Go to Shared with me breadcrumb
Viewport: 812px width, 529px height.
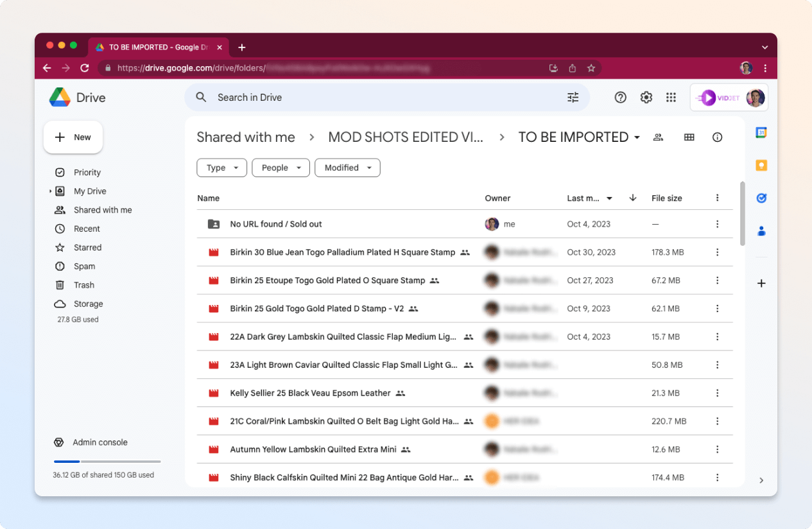tap(246, 137)
